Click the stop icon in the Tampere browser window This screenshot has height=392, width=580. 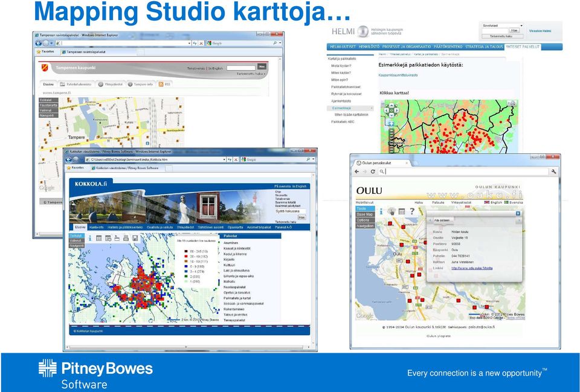[201, 43]
